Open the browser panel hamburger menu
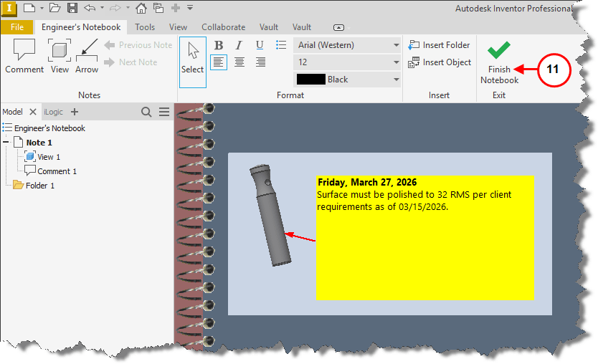This screenshot has width=598, height=364. (164, 112)
